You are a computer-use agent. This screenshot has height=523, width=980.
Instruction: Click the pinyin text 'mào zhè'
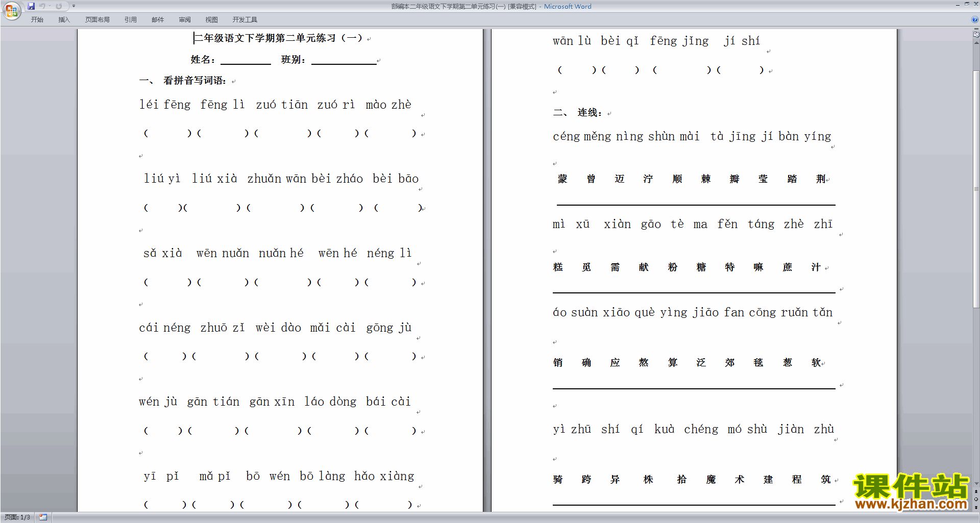(388, 105)
